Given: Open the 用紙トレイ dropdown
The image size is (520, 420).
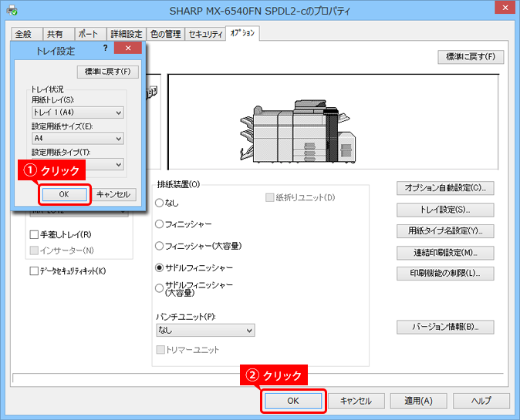Looking at the screenshot, I should coord(77,113).
